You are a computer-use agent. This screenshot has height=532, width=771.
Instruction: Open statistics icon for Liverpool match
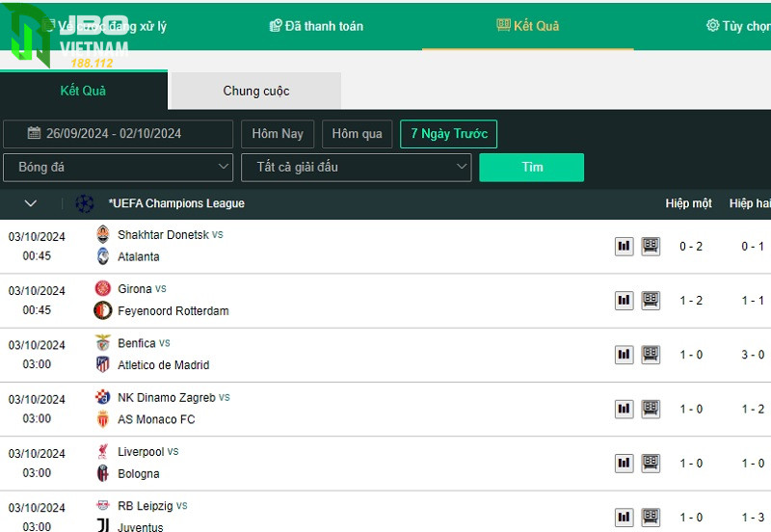(x=624, y=464)
